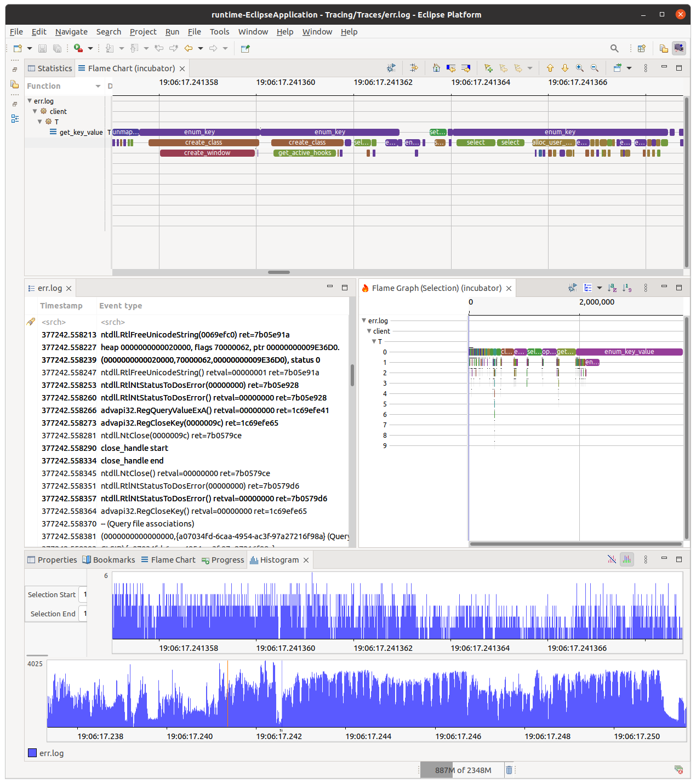Switch to the Bookmarks tab
Viewport: 696px width, 784px height.
pyautogui.click(x=109, y=559)
